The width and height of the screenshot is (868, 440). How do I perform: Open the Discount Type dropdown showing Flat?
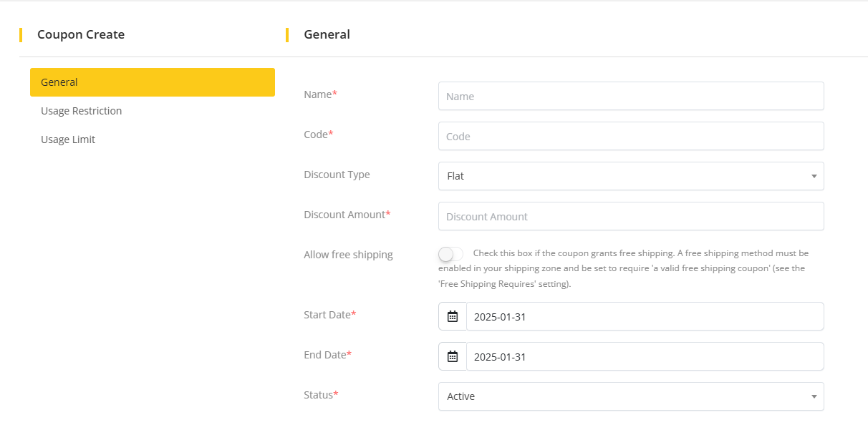630,176
